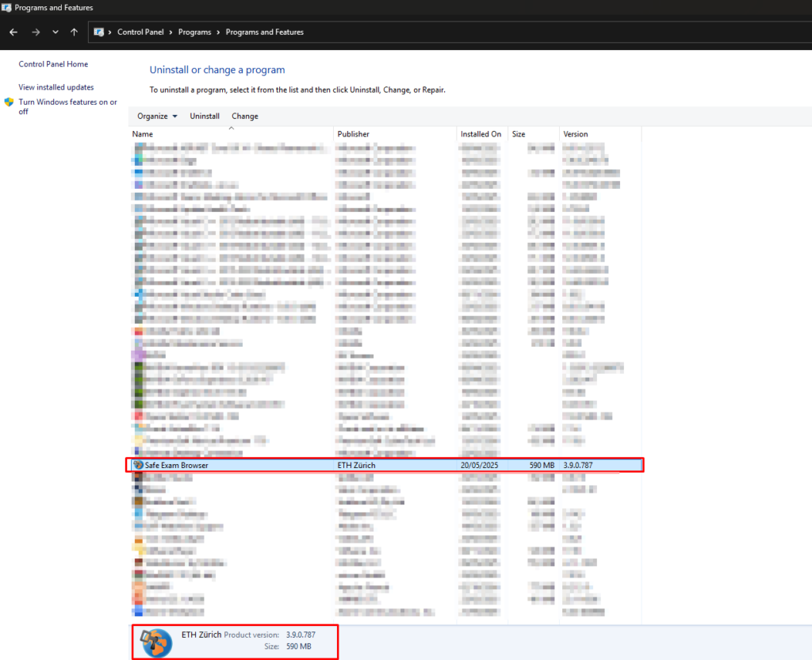Click the large Safe Exam Browser details icon

click(156, 643)
